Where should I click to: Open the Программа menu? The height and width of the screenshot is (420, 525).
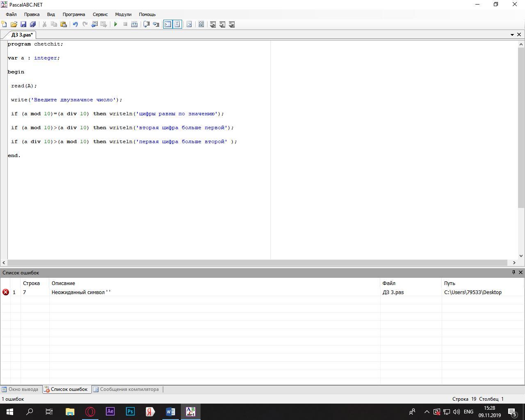point(74,14)
